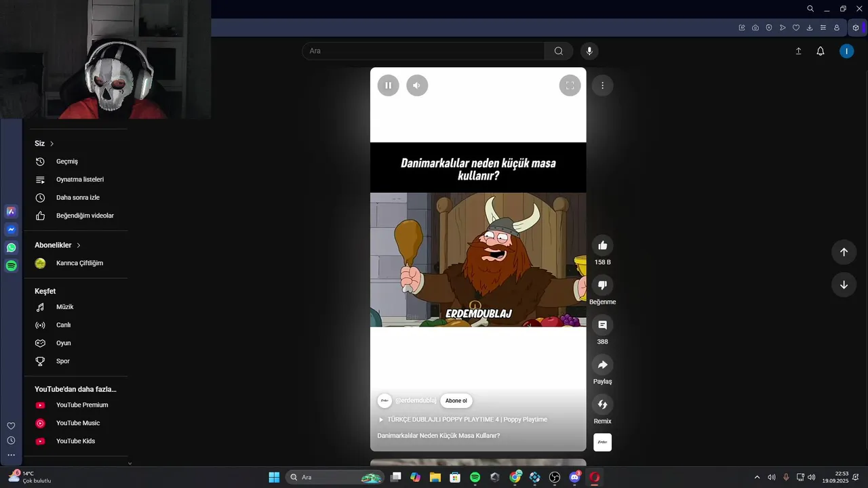The image size is (868, 488).
Task: Enter fullscreen for the Short
Action: click(570, 85)
